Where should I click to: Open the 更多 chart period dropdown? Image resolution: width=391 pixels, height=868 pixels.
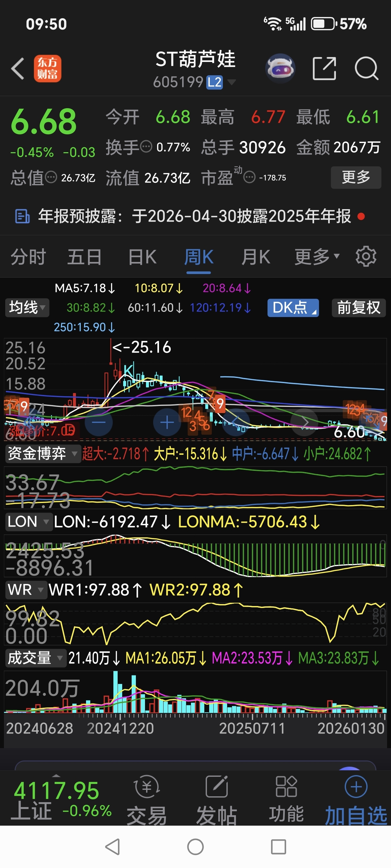click(x=317, y=257)
